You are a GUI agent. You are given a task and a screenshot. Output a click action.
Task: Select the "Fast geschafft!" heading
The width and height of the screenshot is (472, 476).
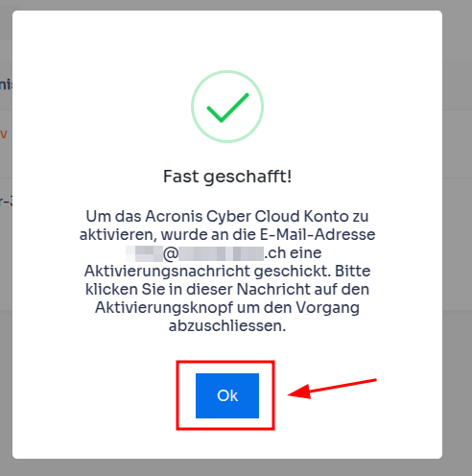click(x=227, y=177)
